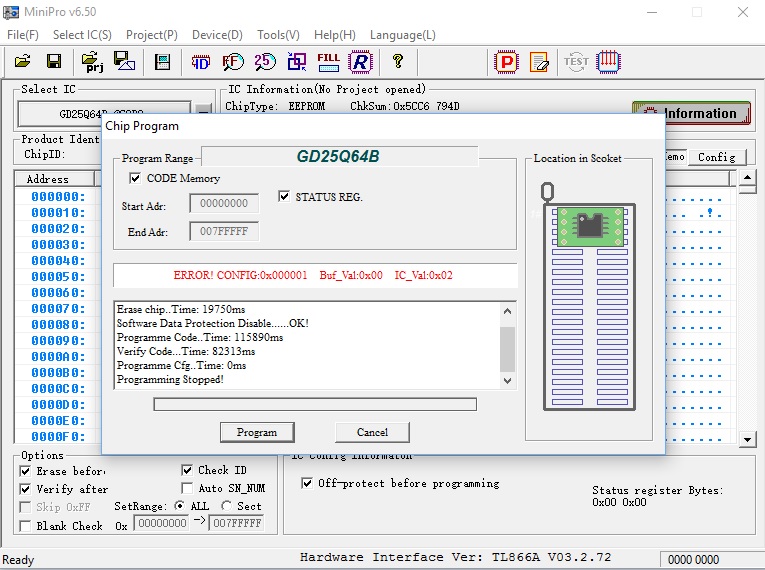Click the 25 SPI flash detect icon
Viewport: 765px width, 570px height.
point(265,62)
